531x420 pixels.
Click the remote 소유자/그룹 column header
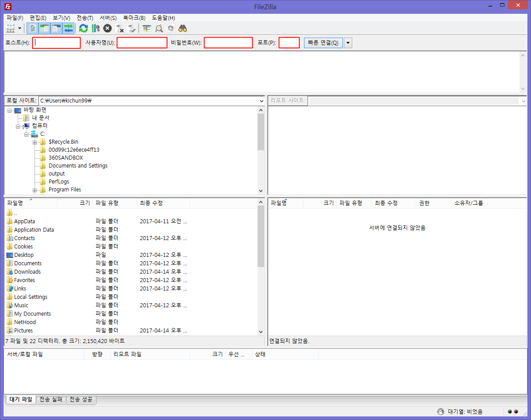469,203
